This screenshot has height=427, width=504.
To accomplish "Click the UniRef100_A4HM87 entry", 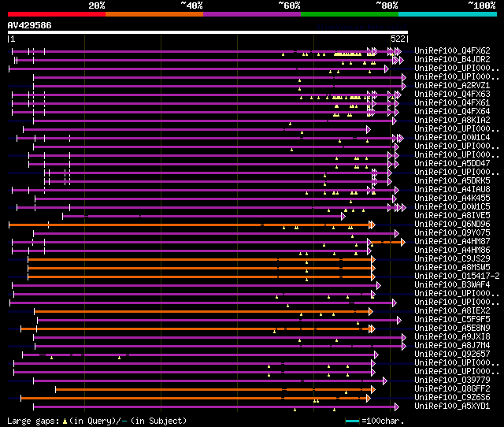I will pyautogui.click(x=452, y=242).
